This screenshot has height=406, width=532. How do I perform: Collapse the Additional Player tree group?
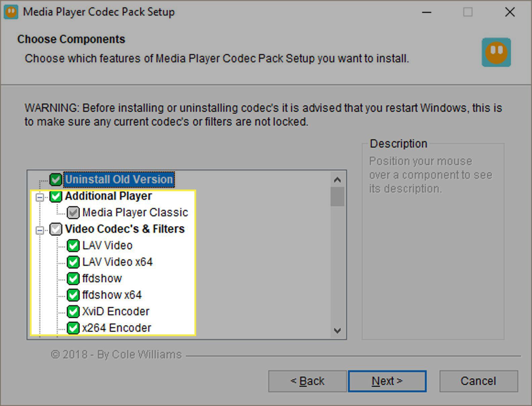point(40,197)
